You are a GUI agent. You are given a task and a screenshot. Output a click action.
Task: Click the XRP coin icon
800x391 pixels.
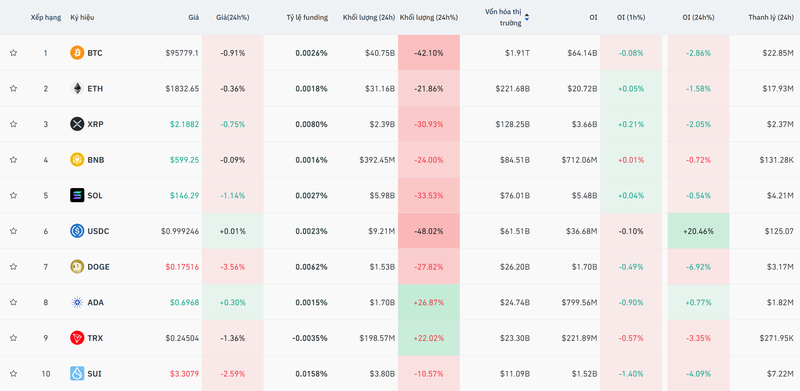pos(77,124)
